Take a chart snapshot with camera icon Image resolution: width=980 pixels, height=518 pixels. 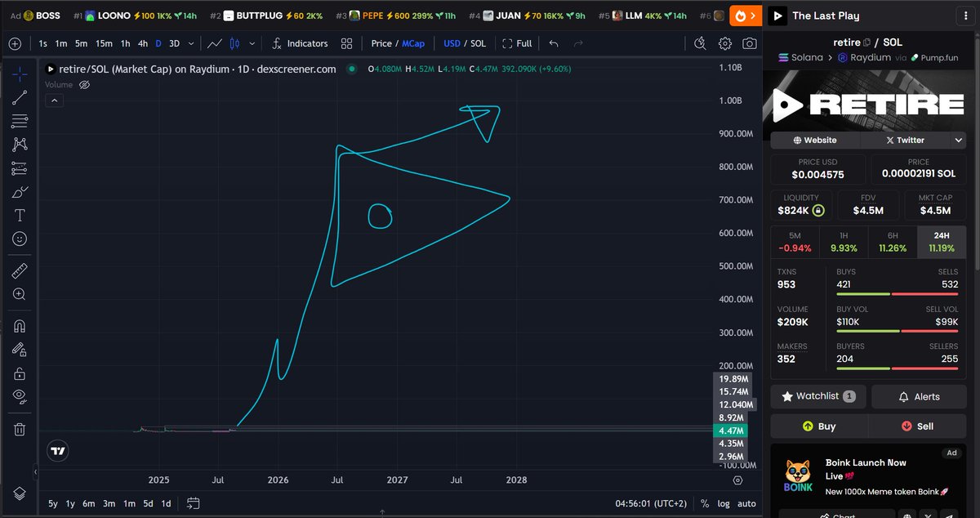[x=750, y=43]
